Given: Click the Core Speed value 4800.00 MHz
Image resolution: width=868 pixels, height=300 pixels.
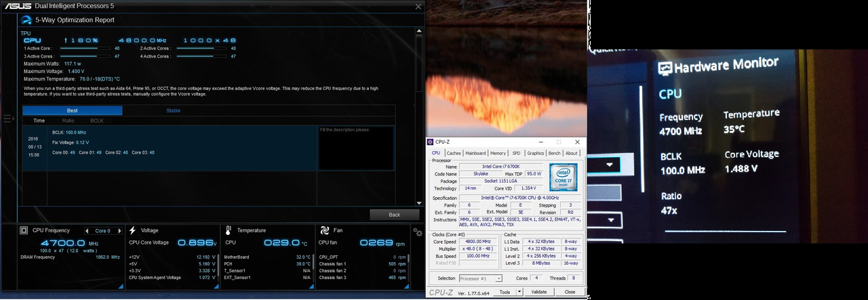Looking at the screenshot, I should [x=479, y=242].
